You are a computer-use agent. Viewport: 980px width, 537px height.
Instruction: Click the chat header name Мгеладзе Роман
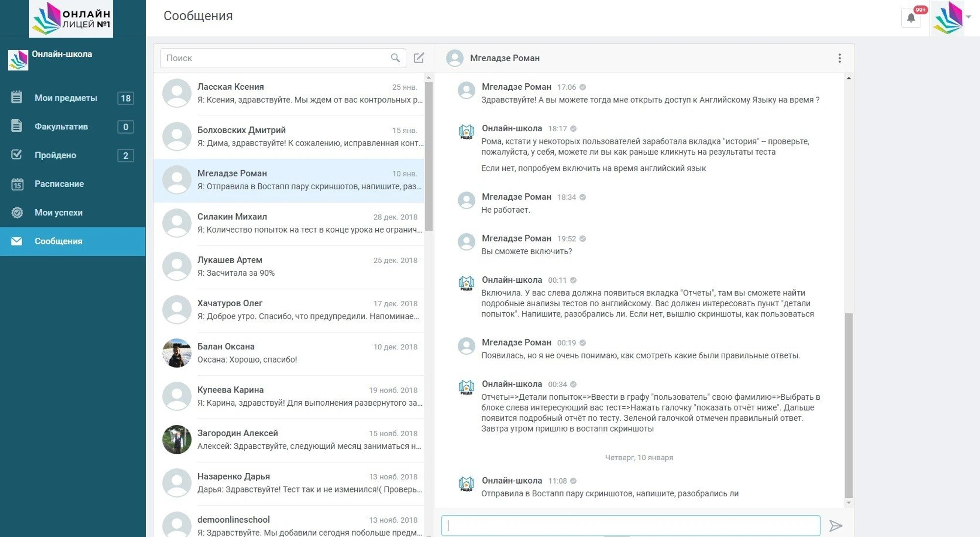[505, 58]
